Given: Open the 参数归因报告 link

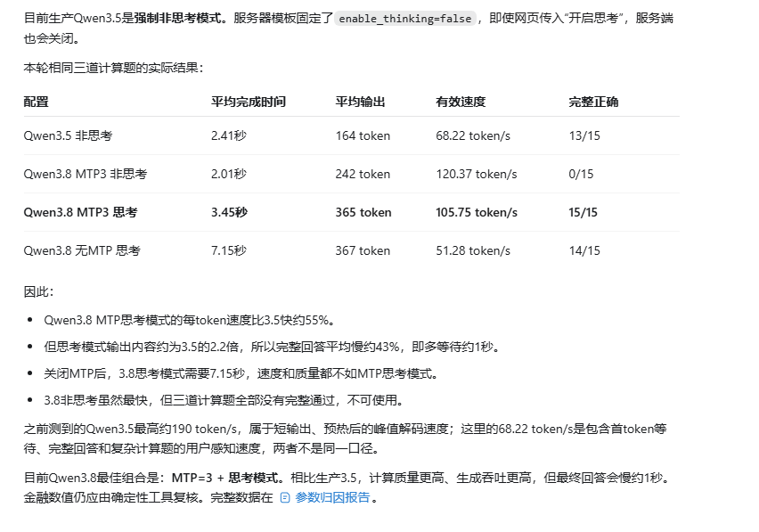Looking at the screenshot, I should click(x=332, y=497).
